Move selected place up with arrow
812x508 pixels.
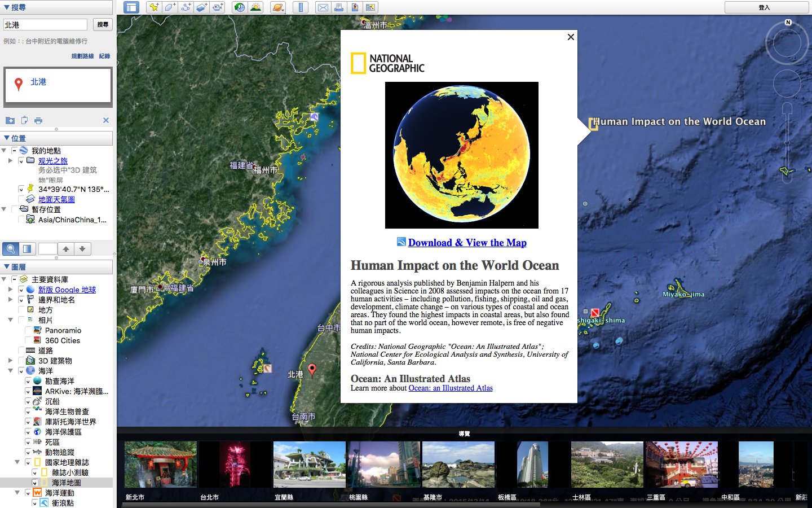tap(66, 249)
